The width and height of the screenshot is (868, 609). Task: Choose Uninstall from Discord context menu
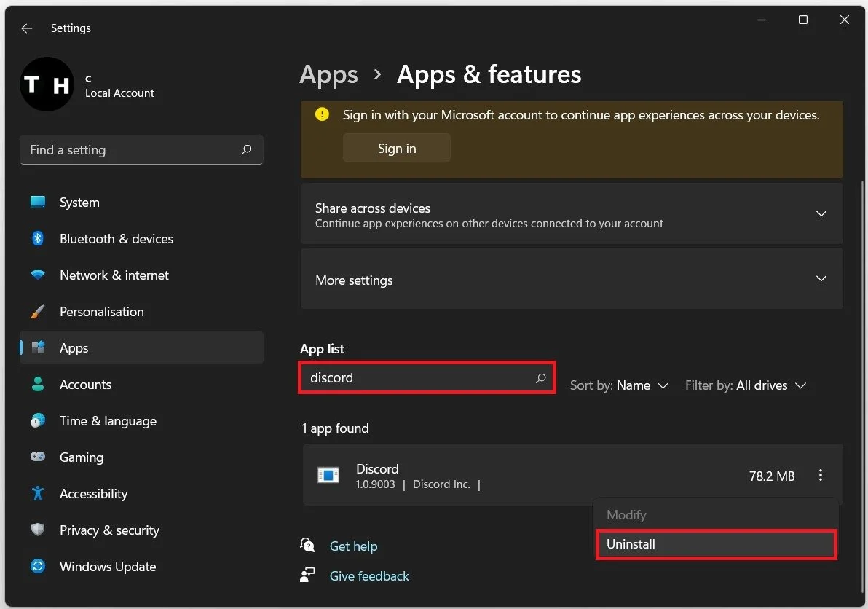[717, 544]
